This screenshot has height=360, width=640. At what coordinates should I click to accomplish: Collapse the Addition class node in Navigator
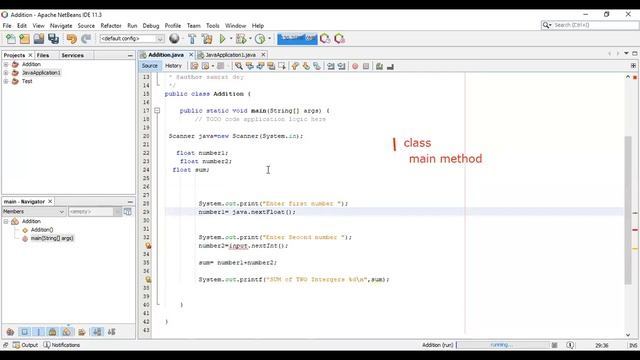click(6, 221)
